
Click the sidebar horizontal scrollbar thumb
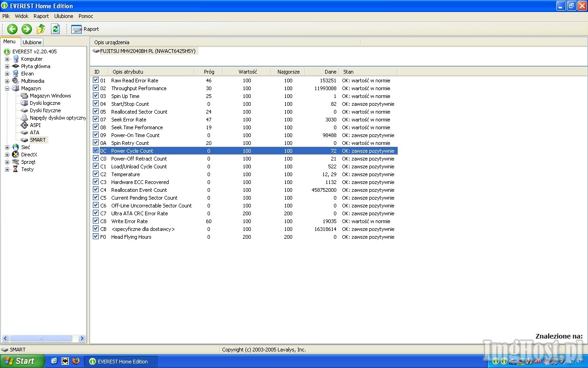(40, 338)
